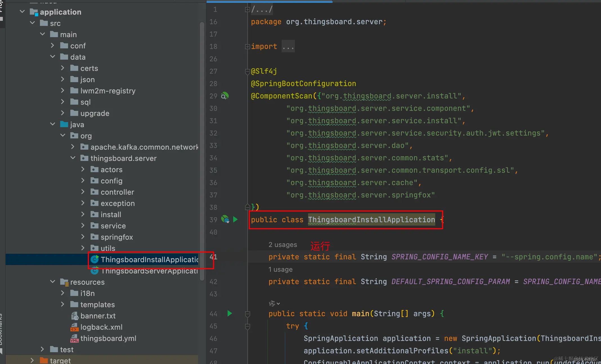This screenshot has height=364, width=601.
Task: Collapse the main method fold marker
Action: click(x=248, y=314)
